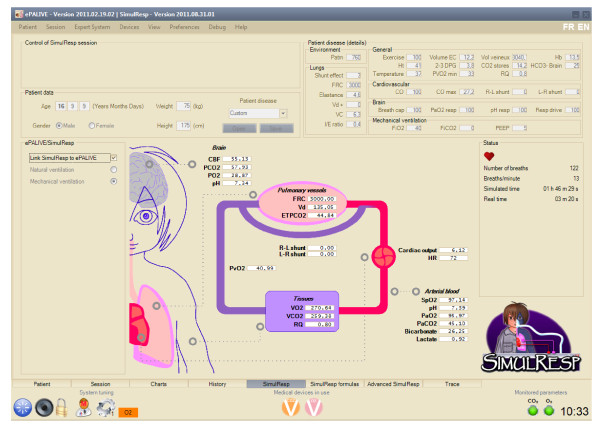Expand the Patient disease Custom dropdown
600x432 pixels.
[x=283, y=113]
